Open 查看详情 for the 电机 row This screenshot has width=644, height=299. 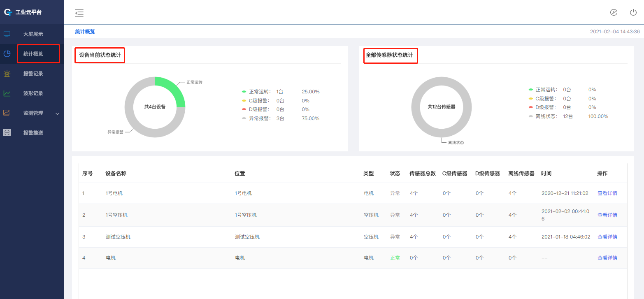coord(607,258)
